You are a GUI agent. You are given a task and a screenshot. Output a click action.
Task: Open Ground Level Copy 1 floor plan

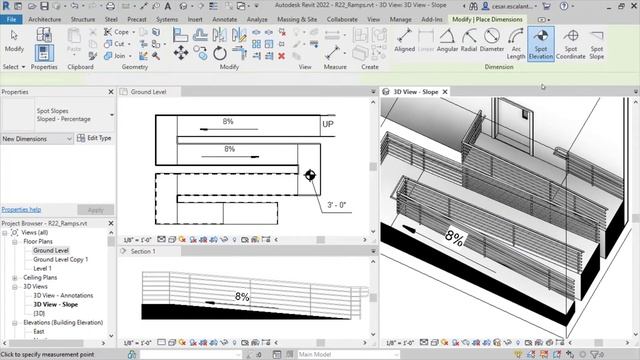point(60,260)
